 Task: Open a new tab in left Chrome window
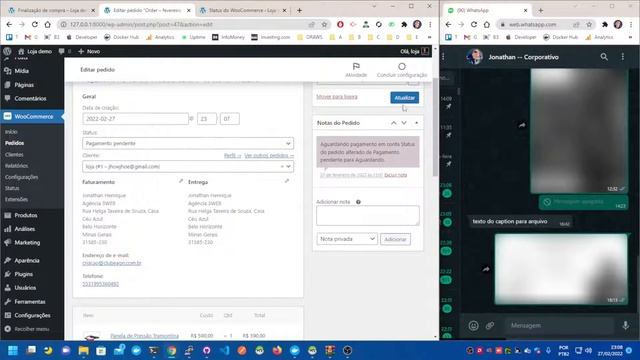point(299,11)
